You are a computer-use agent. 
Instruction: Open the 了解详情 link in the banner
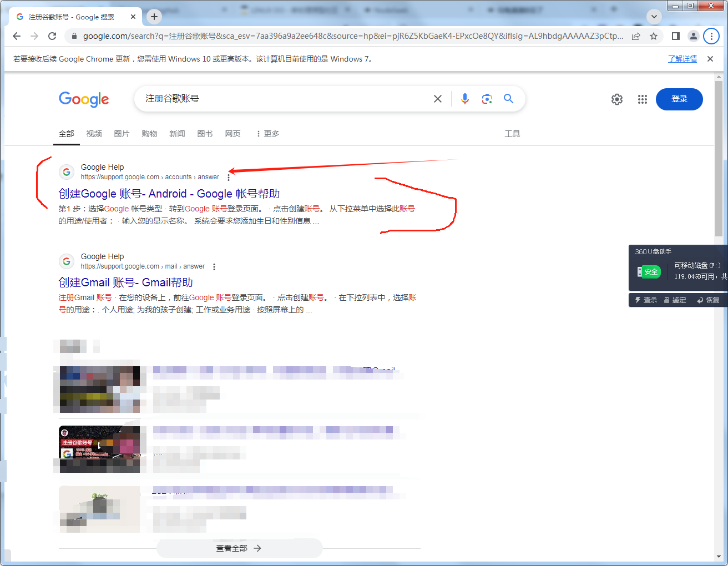(x=683, y=59)
